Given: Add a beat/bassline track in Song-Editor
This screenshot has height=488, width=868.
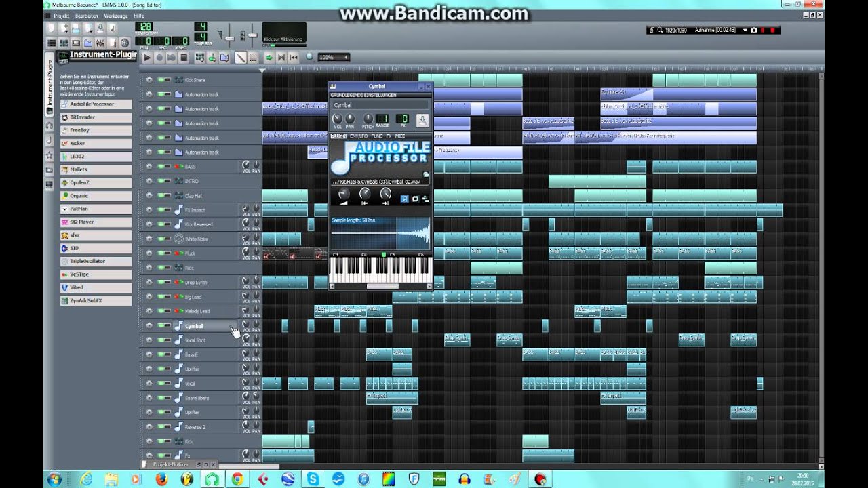Looking at the screenshot, I should point(199,58).
